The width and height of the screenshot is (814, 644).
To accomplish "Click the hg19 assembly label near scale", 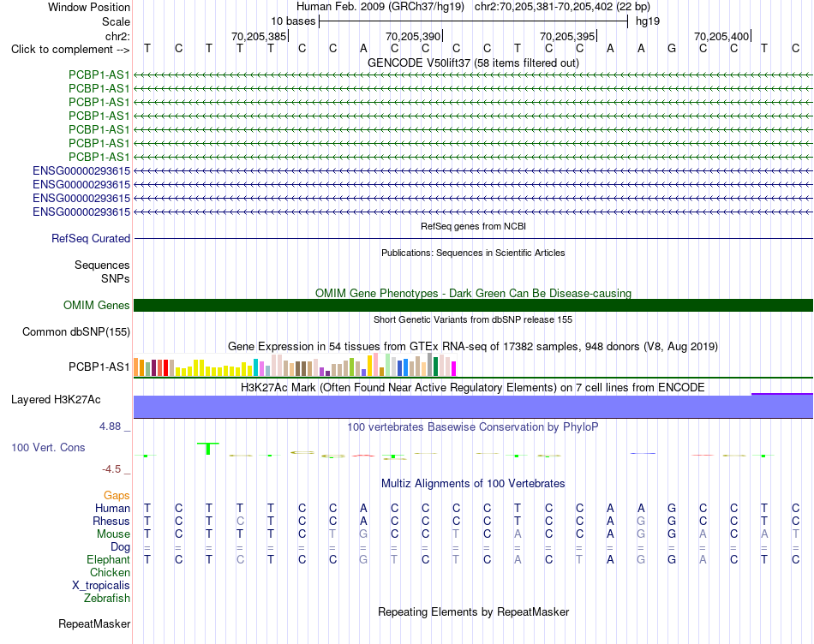I will click(x=648, y=21).
